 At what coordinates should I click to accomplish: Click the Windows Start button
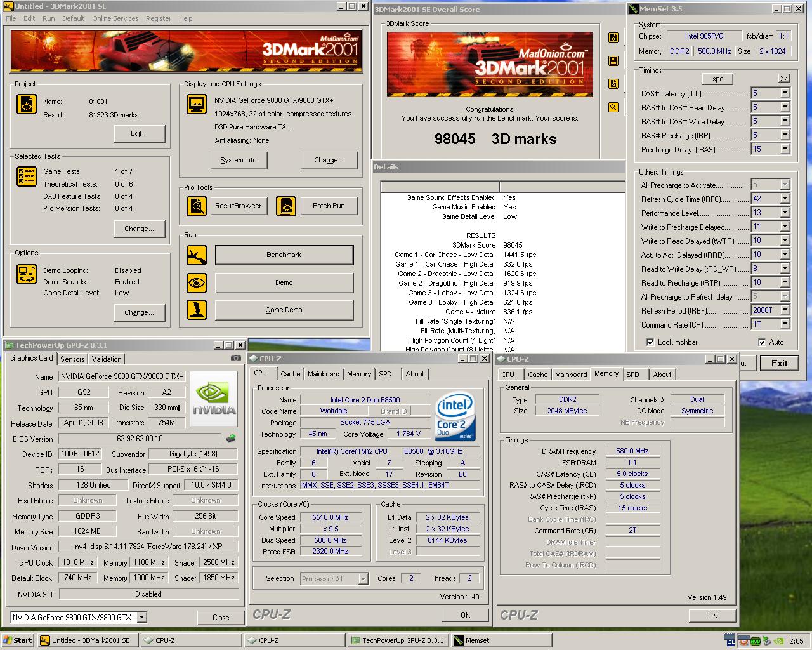18,640
